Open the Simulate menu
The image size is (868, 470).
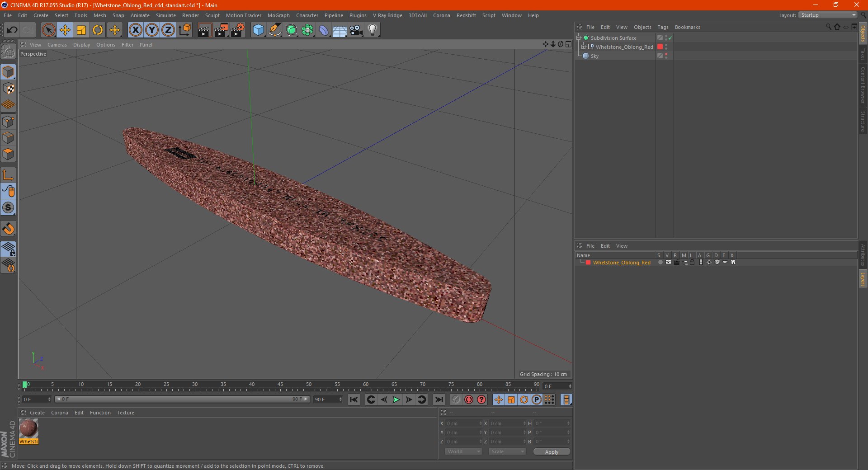[166, 15]
